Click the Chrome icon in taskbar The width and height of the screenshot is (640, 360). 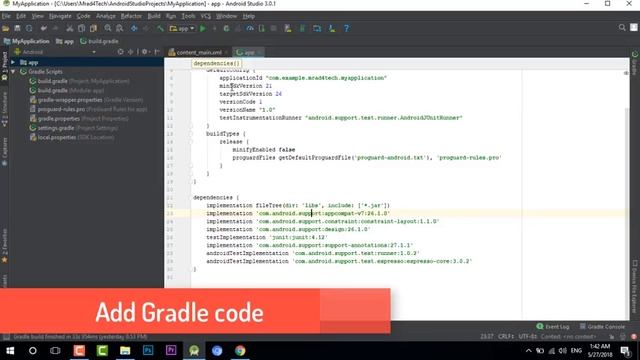tap(240, 351)
